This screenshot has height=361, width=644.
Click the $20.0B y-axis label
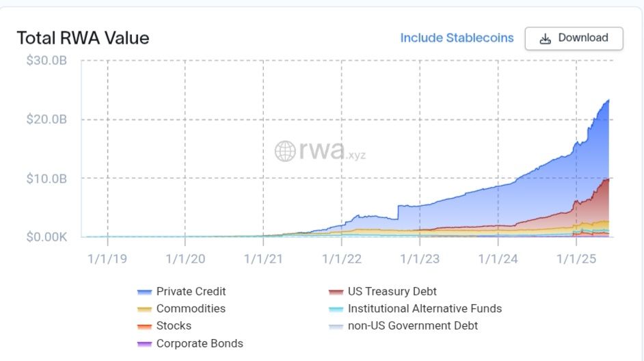[x=46, y=120]
